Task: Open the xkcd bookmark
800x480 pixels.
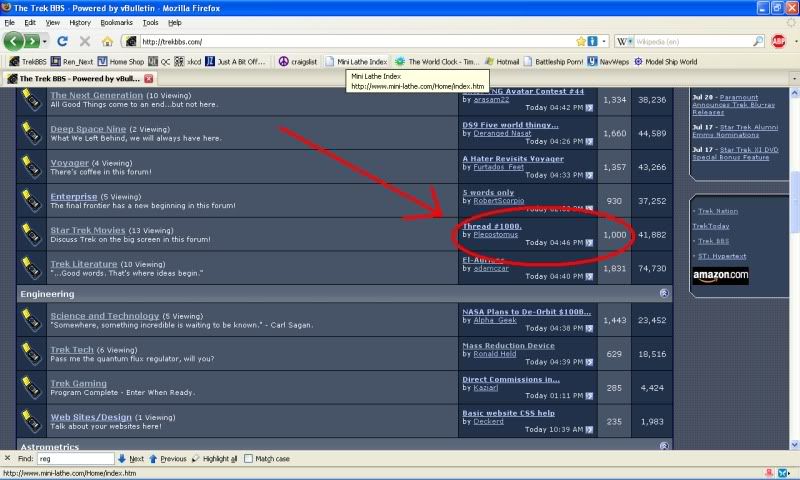Action: [x=188, y=62]
